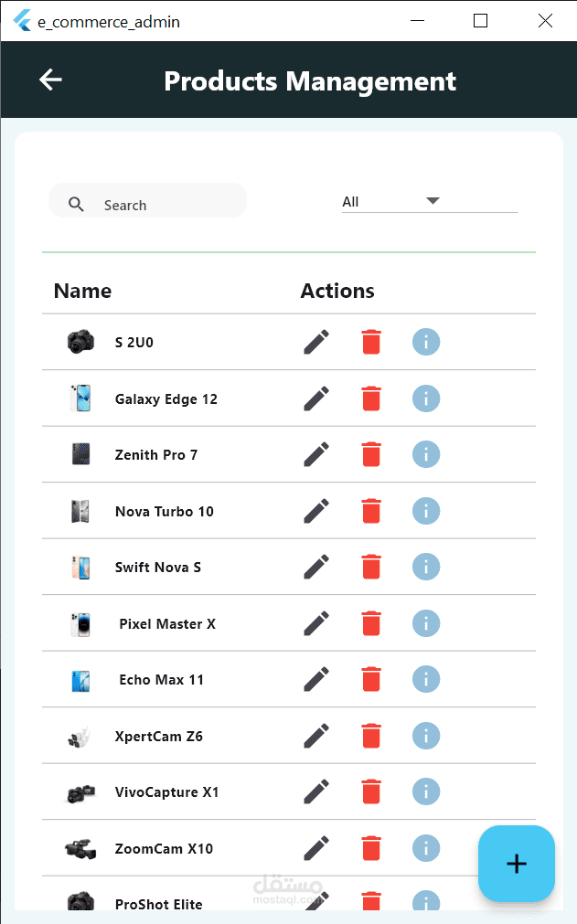Click the search magnifier icon
Image resolution: width=577 pixels, height=924 pixels.
pos(76,205)
